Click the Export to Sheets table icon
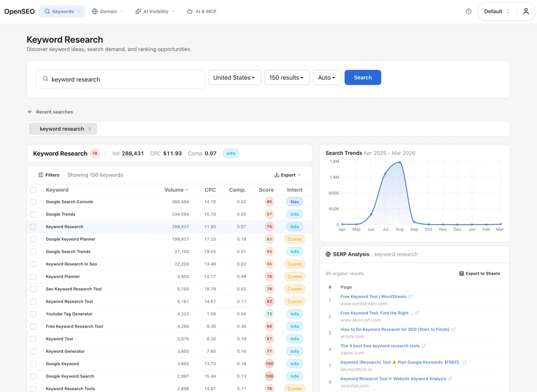 point(461,274)
